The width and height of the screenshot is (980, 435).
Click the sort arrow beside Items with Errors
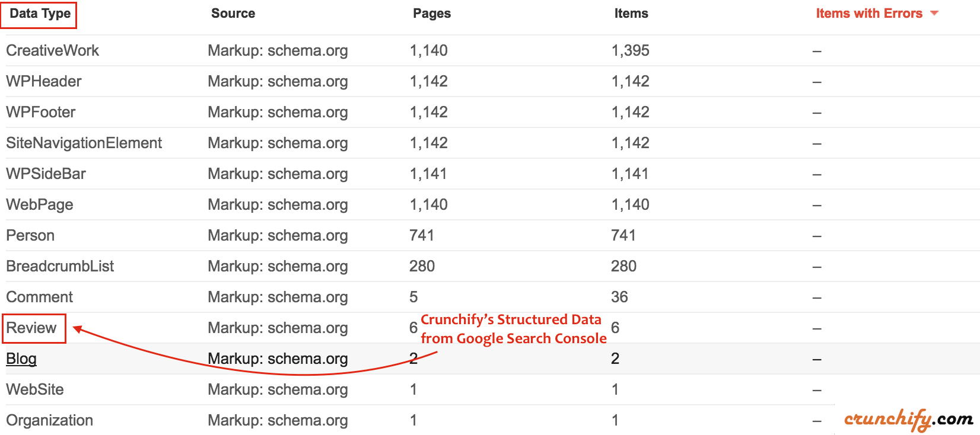934,13
